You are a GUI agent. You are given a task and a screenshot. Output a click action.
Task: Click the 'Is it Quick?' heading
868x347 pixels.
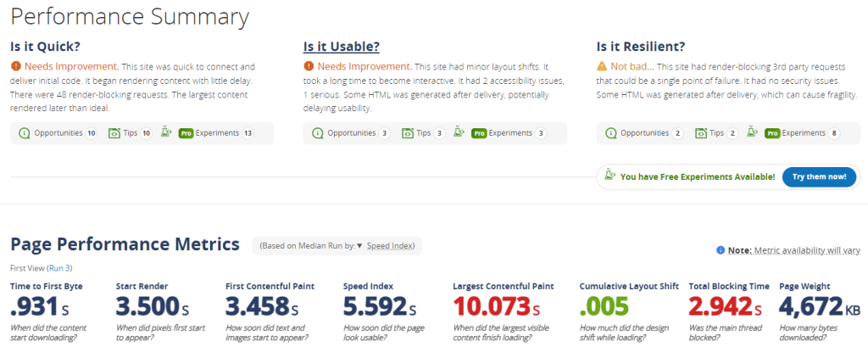tap(46, 47)
